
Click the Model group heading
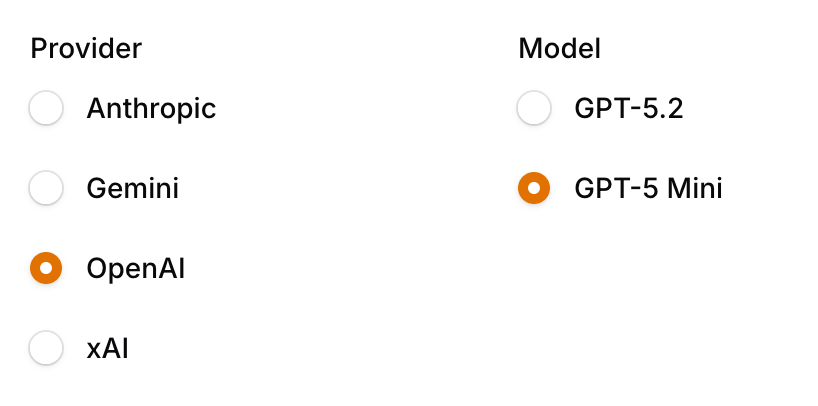click(x=559, y=47)
